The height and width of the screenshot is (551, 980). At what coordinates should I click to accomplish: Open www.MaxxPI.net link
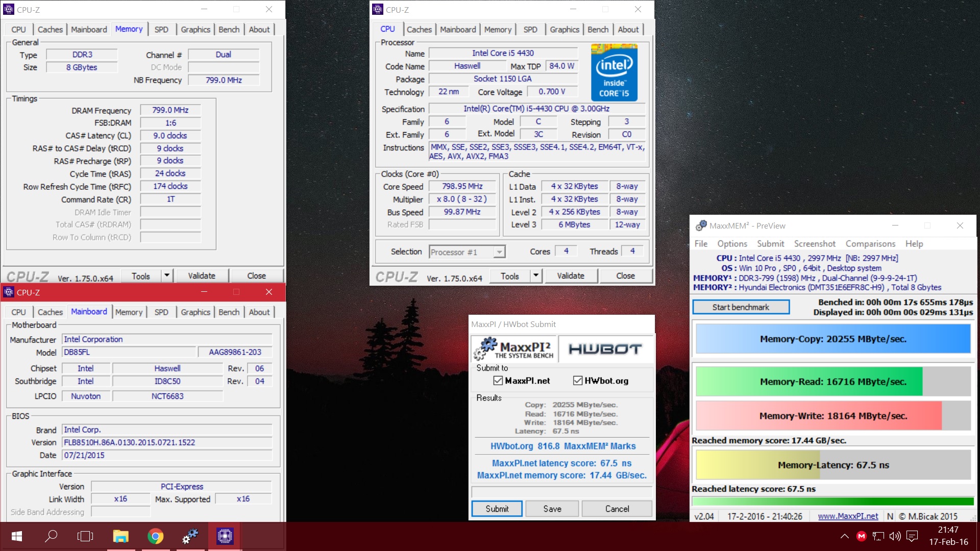[848, 516]
